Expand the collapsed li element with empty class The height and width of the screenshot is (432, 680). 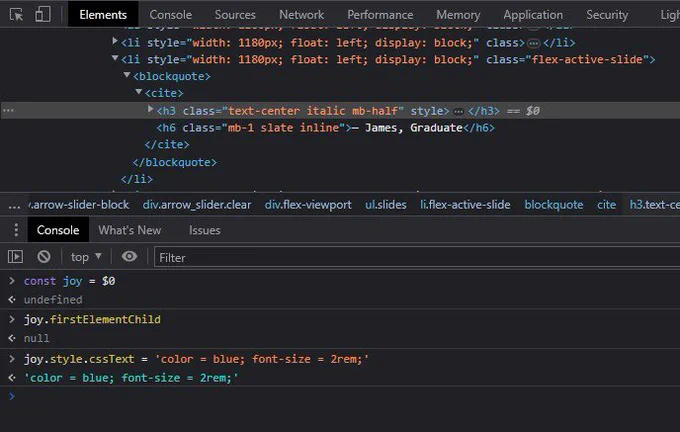(x=115, y=41)
